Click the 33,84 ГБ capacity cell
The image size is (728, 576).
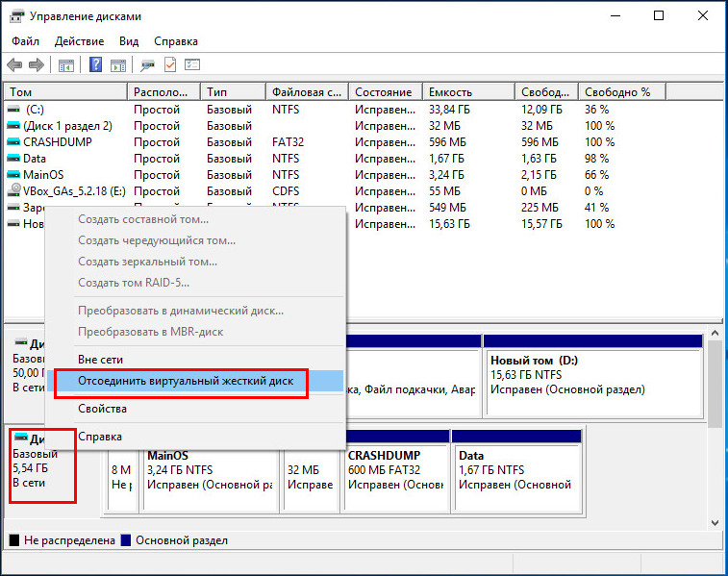pos(449,110)
